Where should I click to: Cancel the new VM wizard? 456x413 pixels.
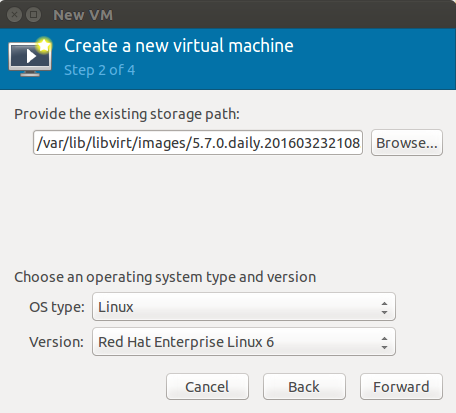207,387
